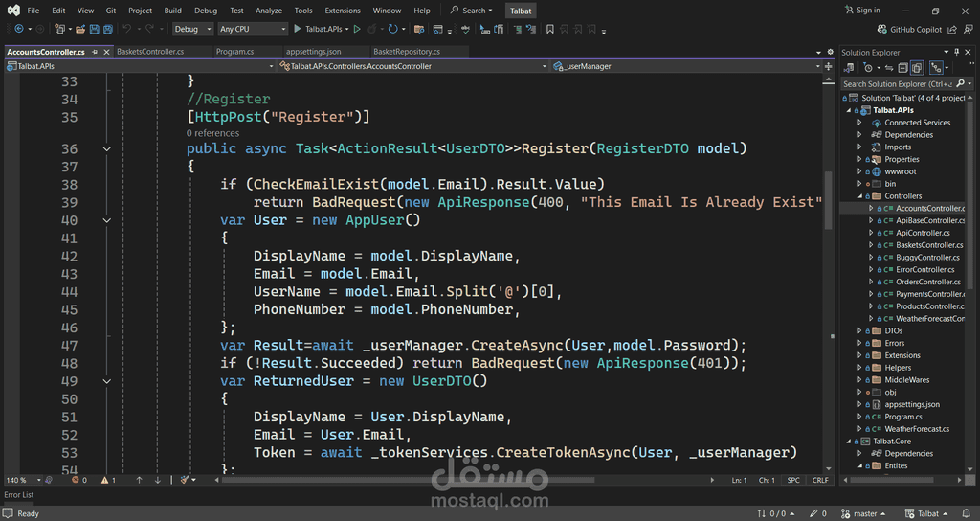The image size is (980, 521).
Task: Click the Sign in link
Action: pos(862,10)
